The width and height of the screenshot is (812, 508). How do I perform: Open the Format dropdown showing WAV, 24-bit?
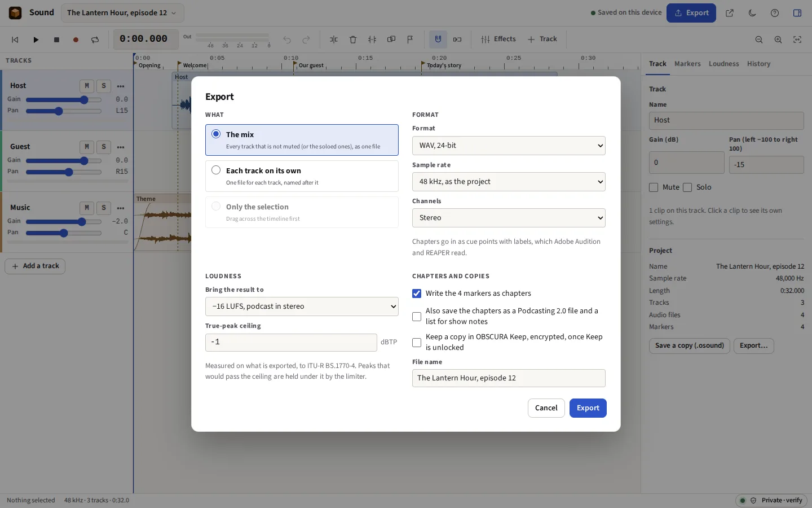point(509,146)
